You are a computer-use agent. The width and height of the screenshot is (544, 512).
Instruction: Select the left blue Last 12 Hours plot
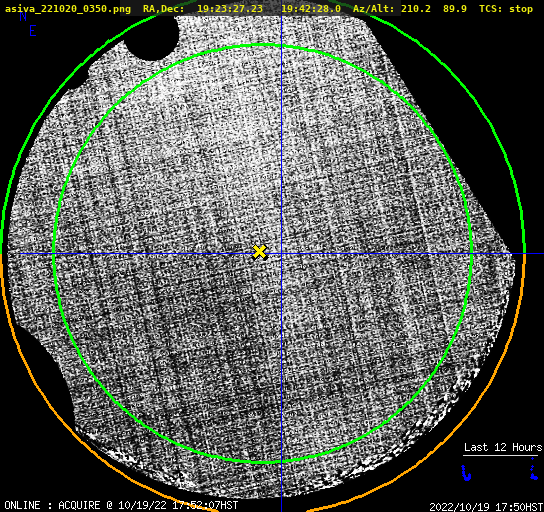coord(466,473)
